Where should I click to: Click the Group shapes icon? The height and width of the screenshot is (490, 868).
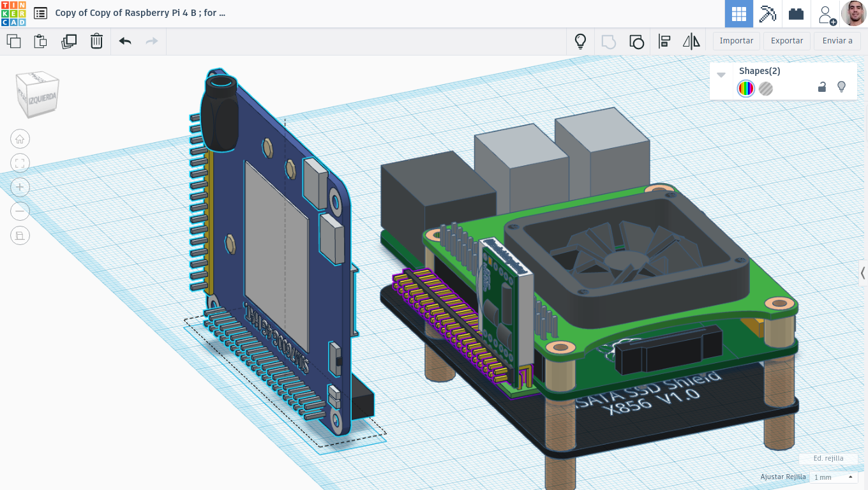(608, 41)
